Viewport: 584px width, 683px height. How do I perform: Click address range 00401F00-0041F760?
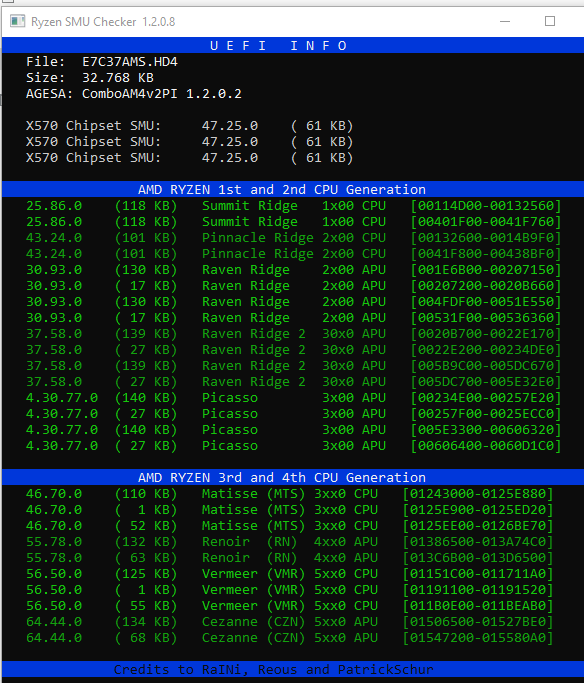[486, 222]
